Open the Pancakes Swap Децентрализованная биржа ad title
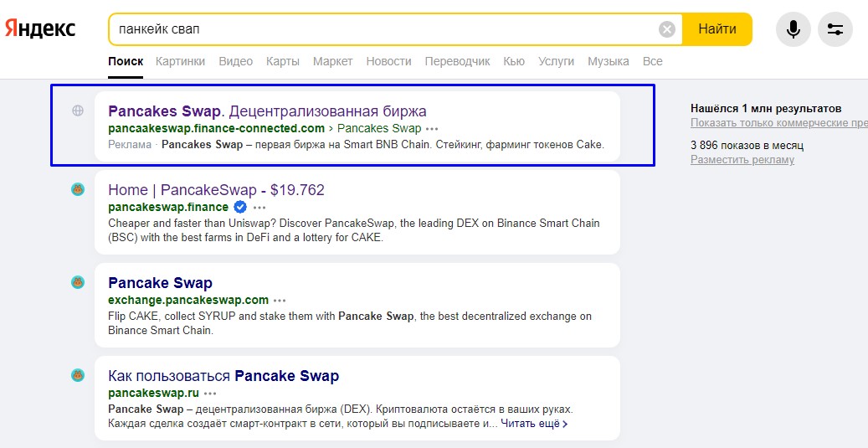 (x=267, y=111)
